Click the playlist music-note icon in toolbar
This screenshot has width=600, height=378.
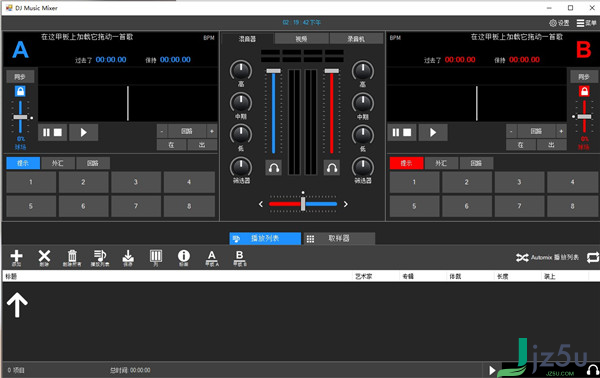coord(100,257)
